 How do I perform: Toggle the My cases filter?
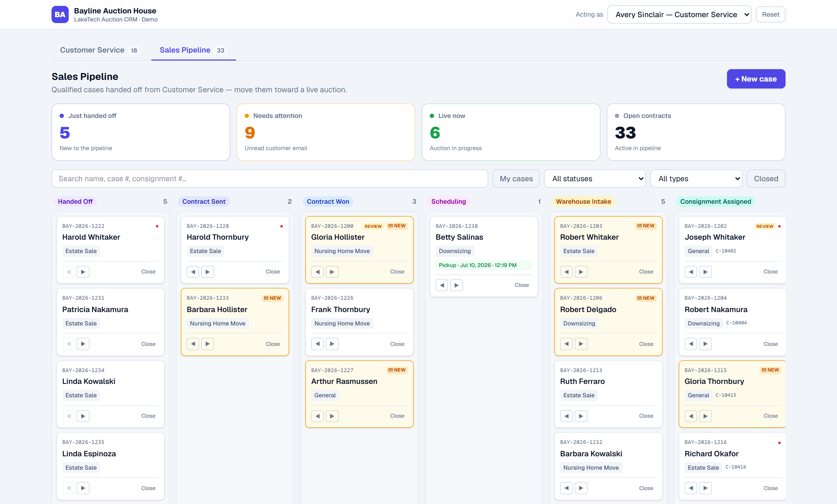(516, 179)
